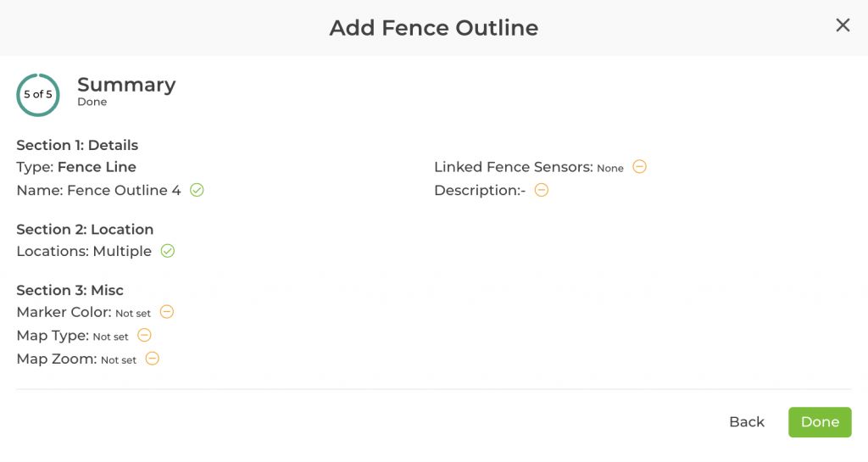Click the Type: Fence Line label
868x462 pixels.
76,167
